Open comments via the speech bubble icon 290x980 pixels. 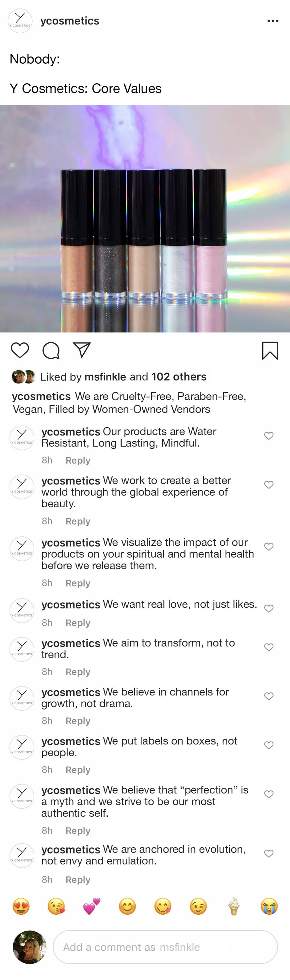pos(51,351)
